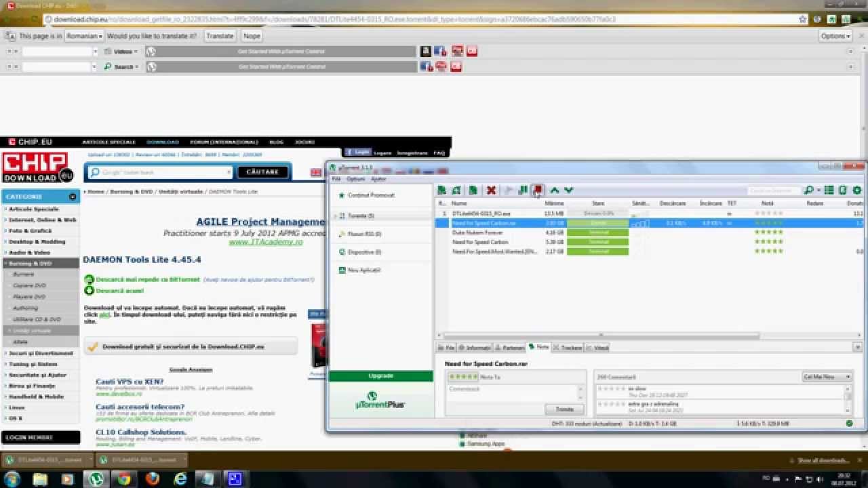Open the Optiuni menu in uTorrent
868x488 pixels.
coord(355,179)
